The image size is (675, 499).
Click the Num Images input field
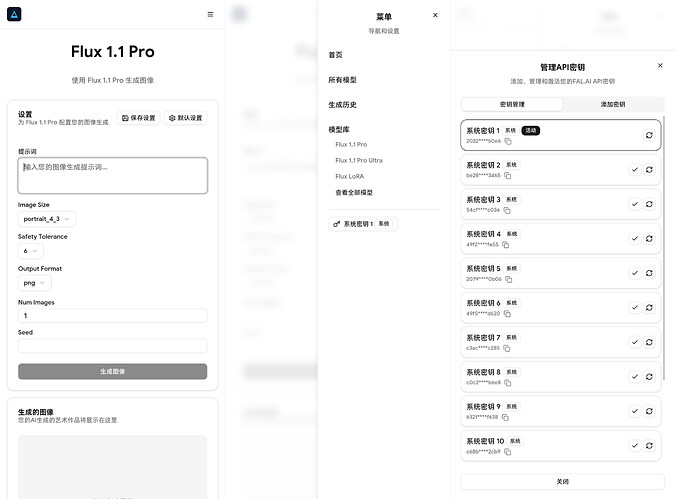(112, 316)
